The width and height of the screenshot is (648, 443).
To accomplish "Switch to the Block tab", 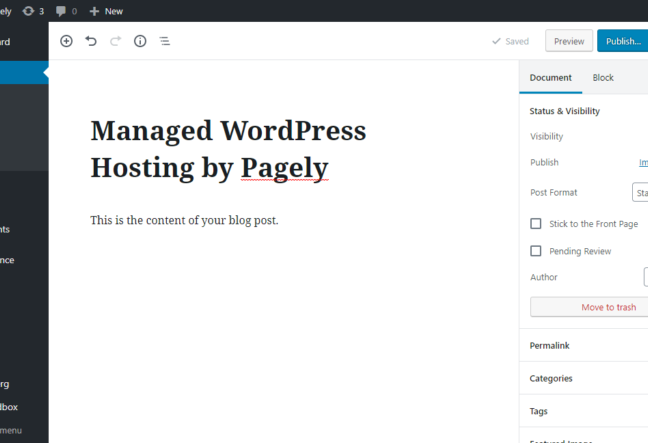I will 603,77.
